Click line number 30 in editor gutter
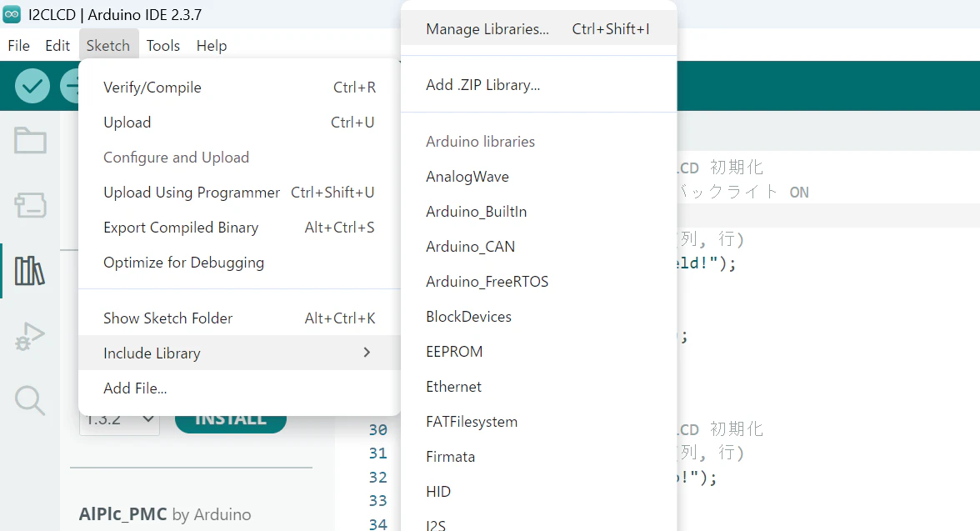 377,429
